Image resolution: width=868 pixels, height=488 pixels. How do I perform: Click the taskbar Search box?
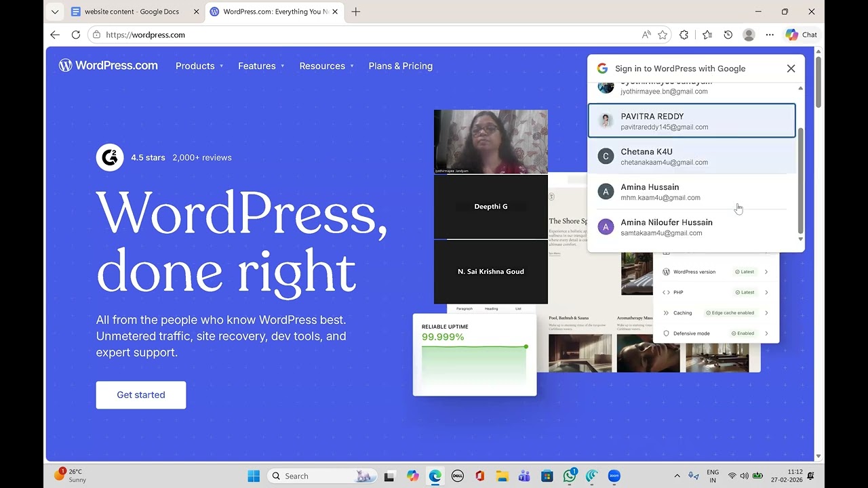(322, 476)
